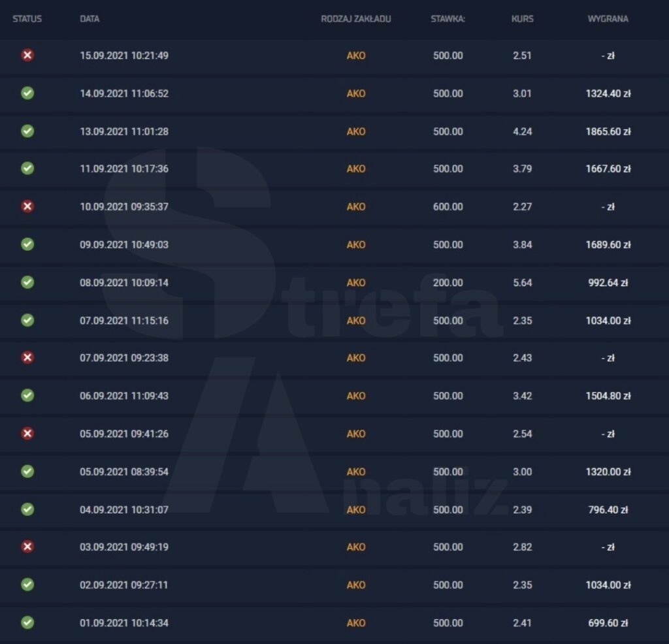Click winnings 1324.40 zł
Image resolution: width=669 pixels, height=644 pixels.
pos(608,93)
